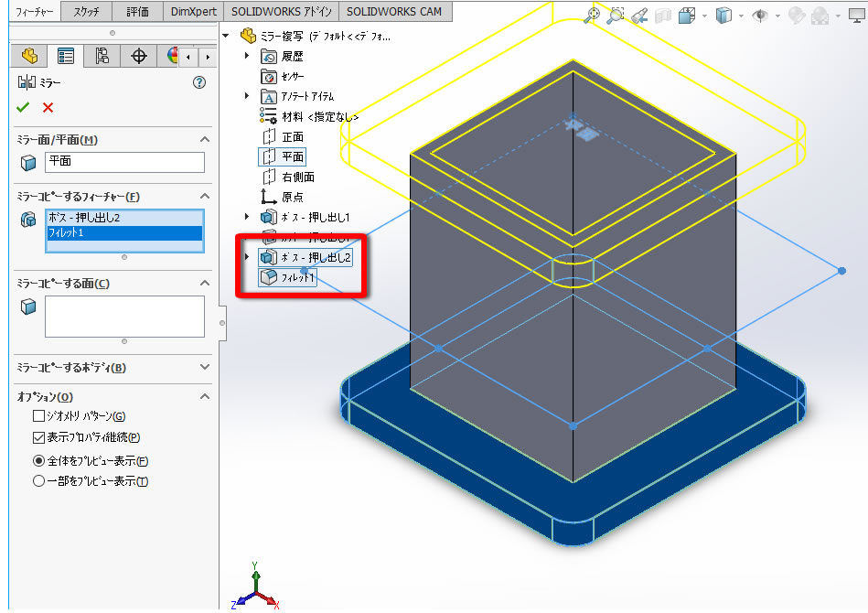Open the DisplayManager color wheel tab

tap(172, 56)
